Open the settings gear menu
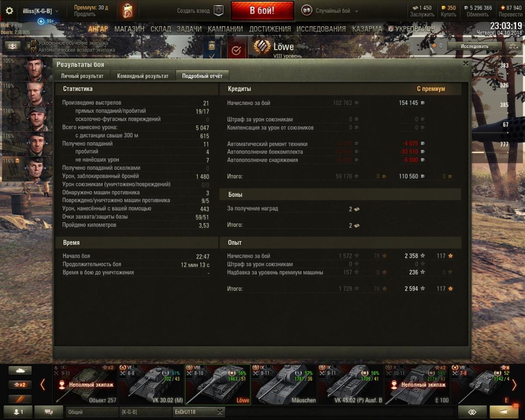This screenshot has height=420, width=525. (x=9, y=10)
